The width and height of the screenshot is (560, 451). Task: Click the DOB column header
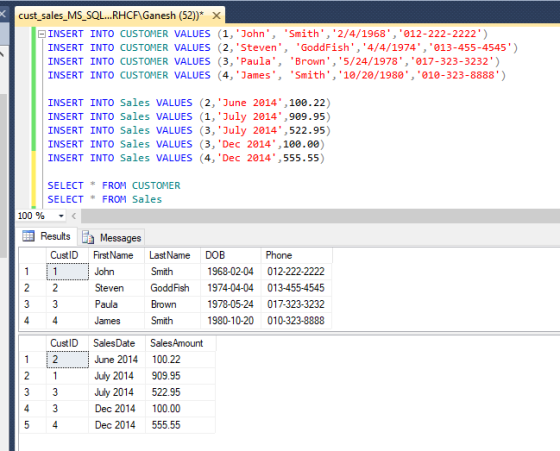click(231, 255)
